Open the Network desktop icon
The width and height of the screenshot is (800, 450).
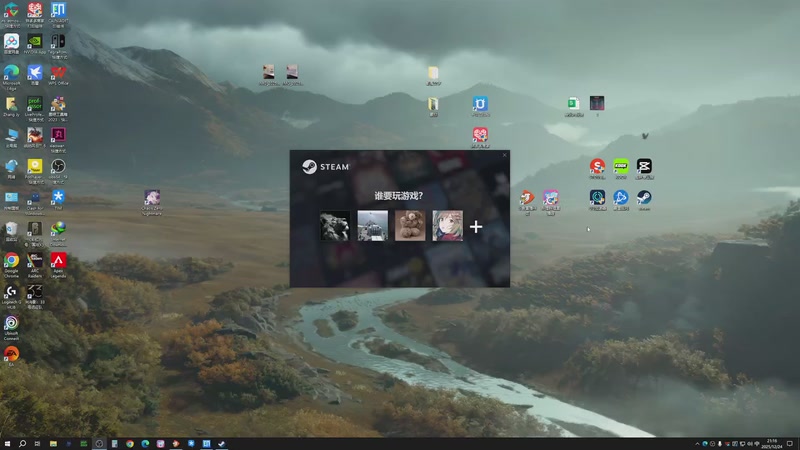pyautogui.click(x=11, y=169)
